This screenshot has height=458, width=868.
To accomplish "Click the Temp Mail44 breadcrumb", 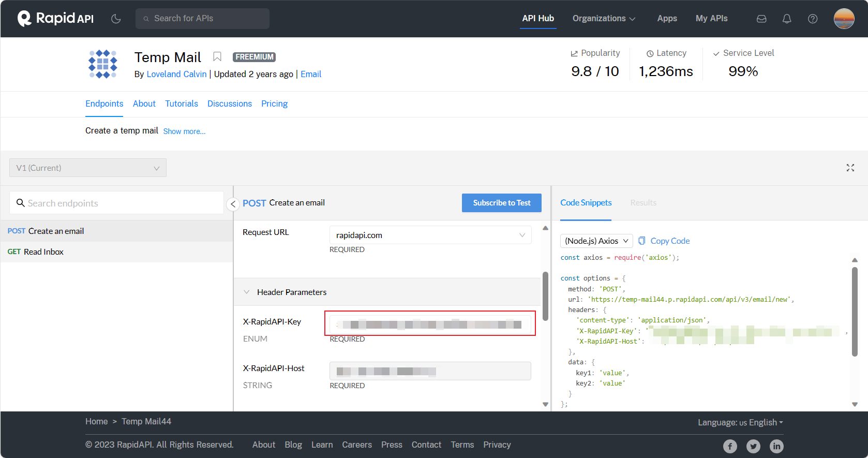I will (x=146, y=421).
